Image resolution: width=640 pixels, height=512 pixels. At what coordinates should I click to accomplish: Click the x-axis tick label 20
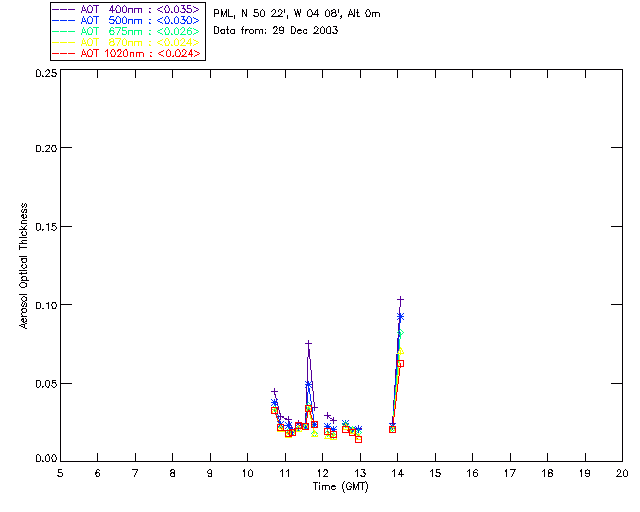coord(622,473)
